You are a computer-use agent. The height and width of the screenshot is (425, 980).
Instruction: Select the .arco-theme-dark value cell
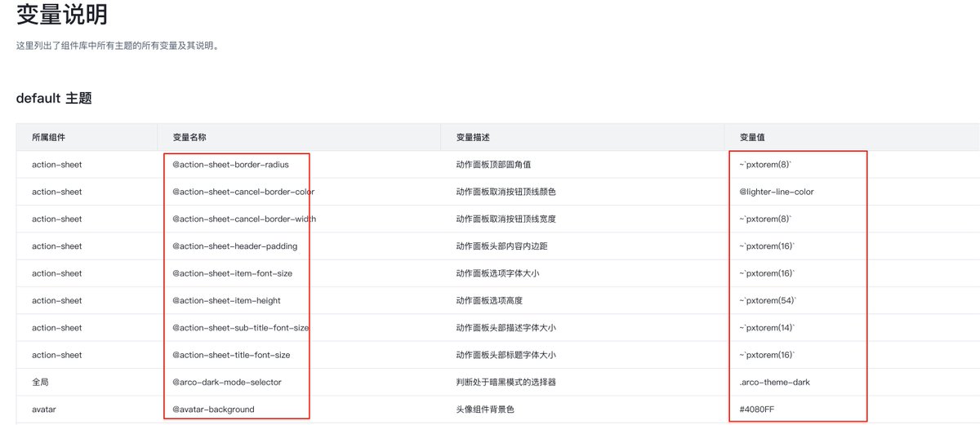click(774, 382)
